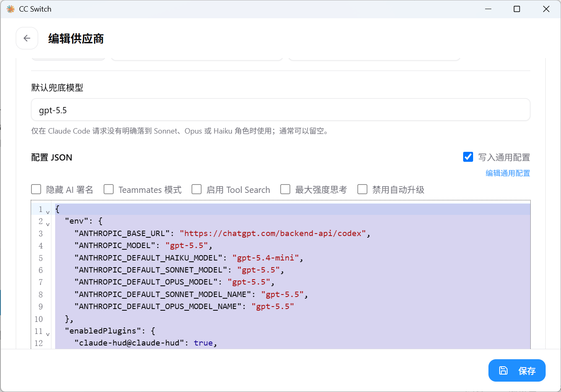Open the 编辑通用配置 link
The height and width of the screenshot is (392, 561).
pyautogui.click(x=508, y=173)
